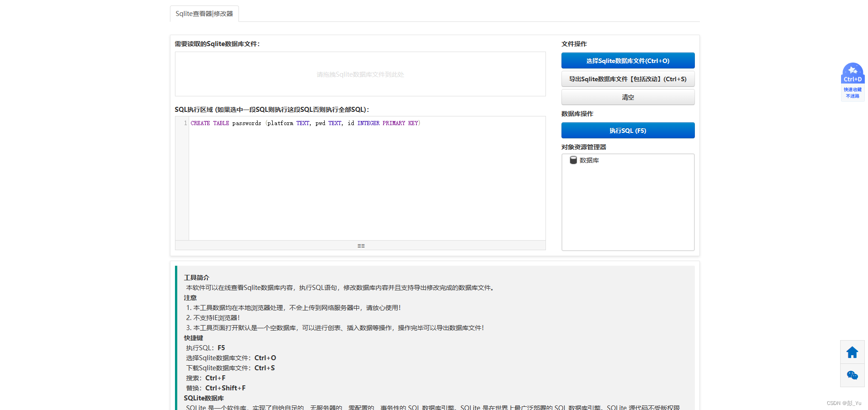Click the PRIMARY keyword in the SQL statement
Viewport: 868px width, 410px height.
394,123
